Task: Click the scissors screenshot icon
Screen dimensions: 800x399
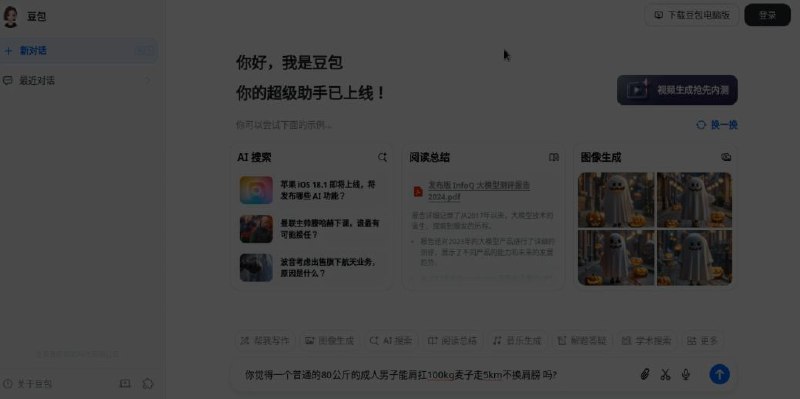Action: pos(665,375)
